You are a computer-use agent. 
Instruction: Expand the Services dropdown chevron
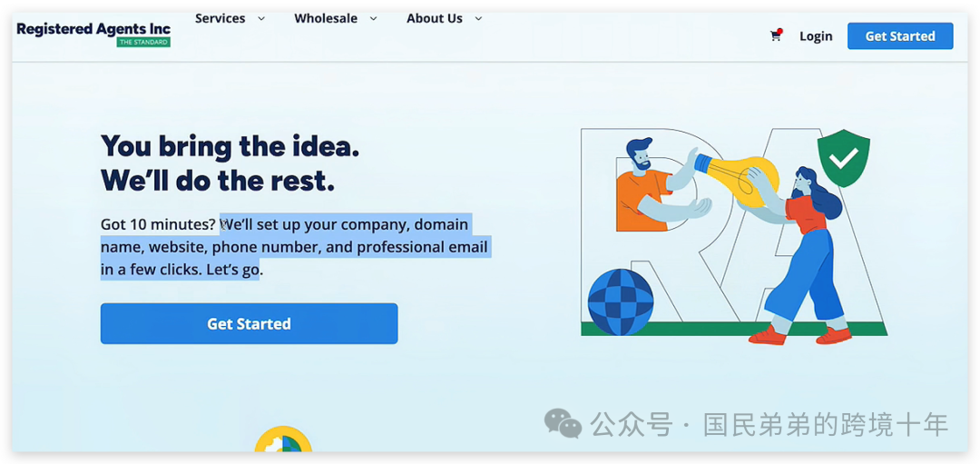click(261, 19)
